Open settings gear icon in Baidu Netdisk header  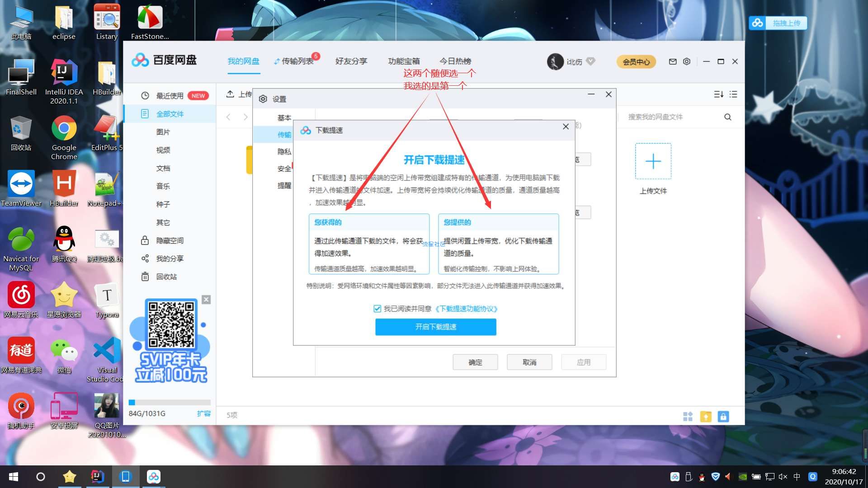point(687,61)
